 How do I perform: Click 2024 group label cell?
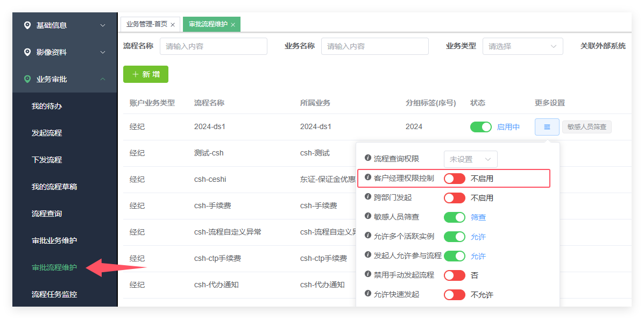coord(414,127)
